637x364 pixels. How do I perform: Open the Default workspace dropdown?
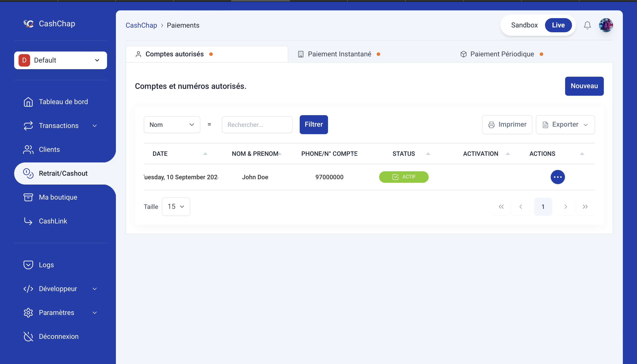pyautogui.click(x=61, y=60)
